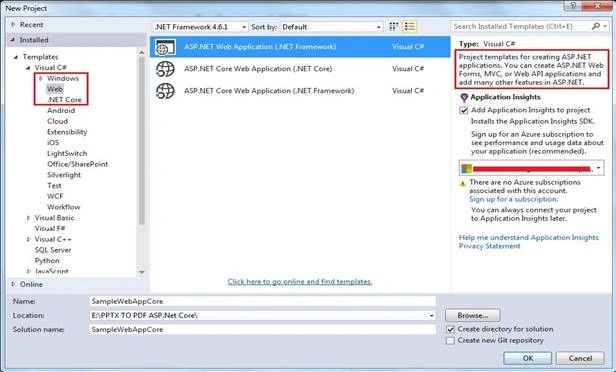The height and width of the screenshot is (372, 616).
Task: Select the Android template category
Action: (61, 110)
